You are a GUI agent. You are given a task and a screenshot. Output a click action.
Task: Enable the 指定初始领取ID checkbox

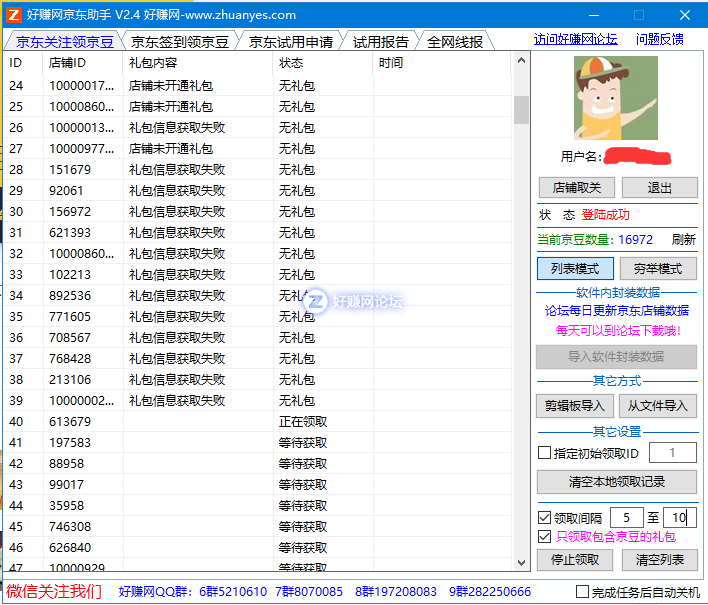click(x=545, y=452)
